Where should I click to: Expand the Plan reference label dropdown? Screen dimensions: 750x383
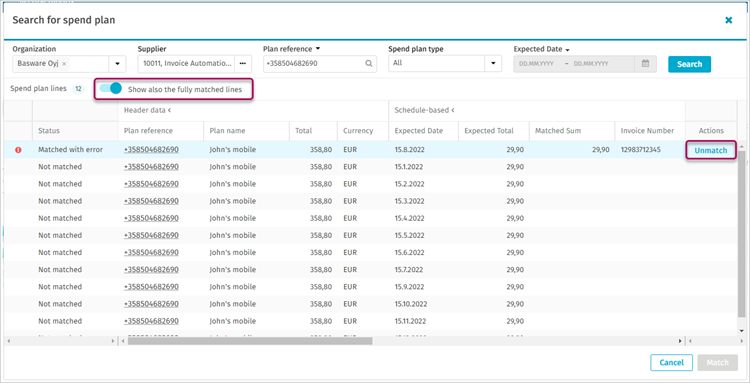[x=318, y=49]
